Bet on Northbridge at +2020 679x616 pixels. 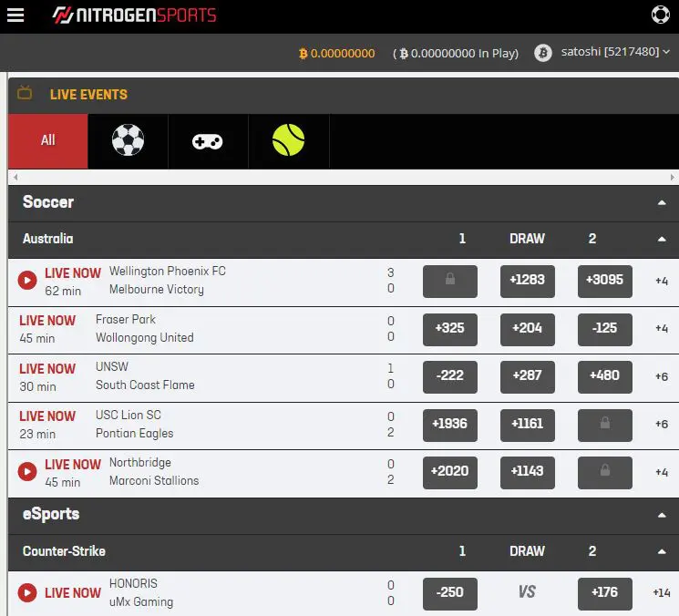450,473
